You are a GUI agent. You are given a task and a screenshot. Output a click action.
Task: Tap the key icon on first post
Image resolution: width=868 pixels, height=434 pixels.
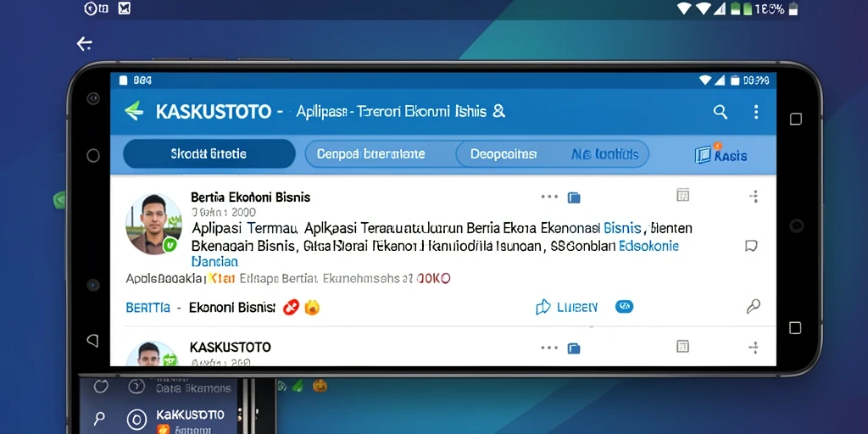[754, 306]
